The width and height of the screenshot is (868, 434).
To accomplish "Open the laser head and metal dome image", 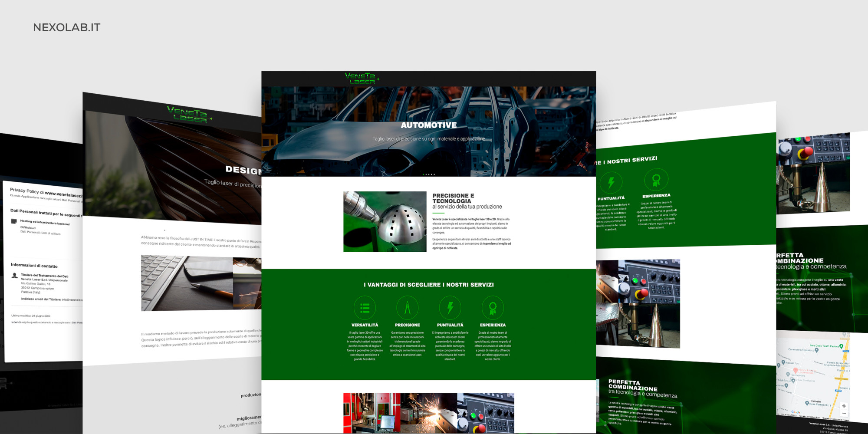I will point(385,222).
